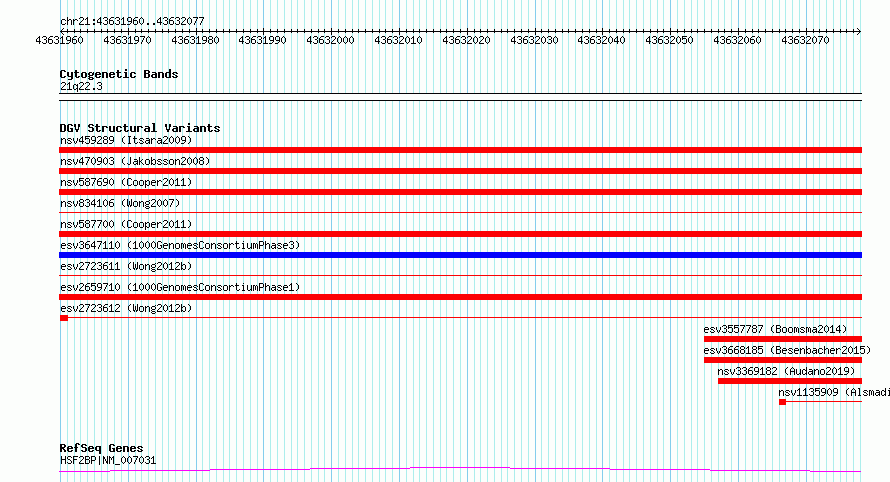The image size is (890, 482).
Task: Click ruler position 43632070
Action: click(x=805, y=40)
